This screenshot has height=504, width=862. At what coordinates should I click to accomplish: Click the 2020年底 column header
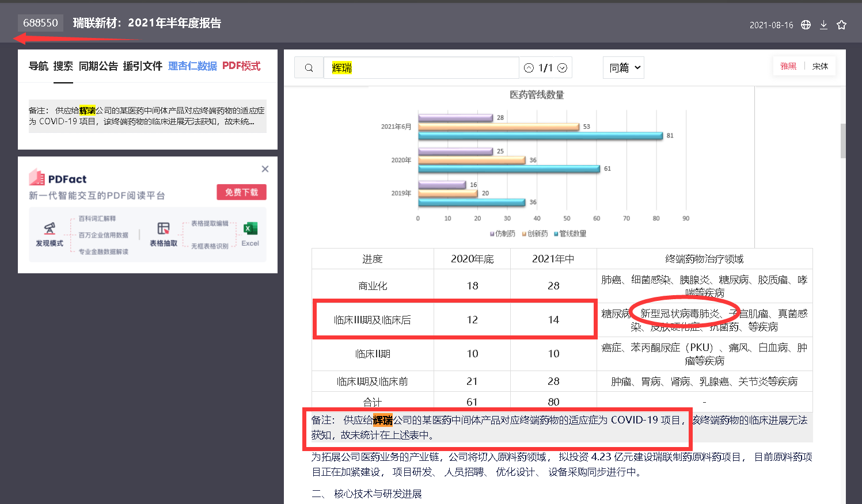click(x=472, y=259)
